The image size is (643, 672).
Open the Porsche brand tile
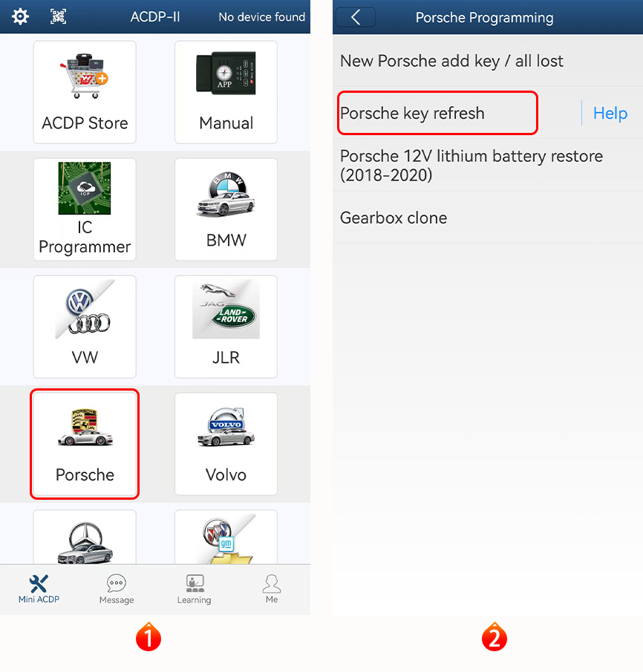coord(85,444)
